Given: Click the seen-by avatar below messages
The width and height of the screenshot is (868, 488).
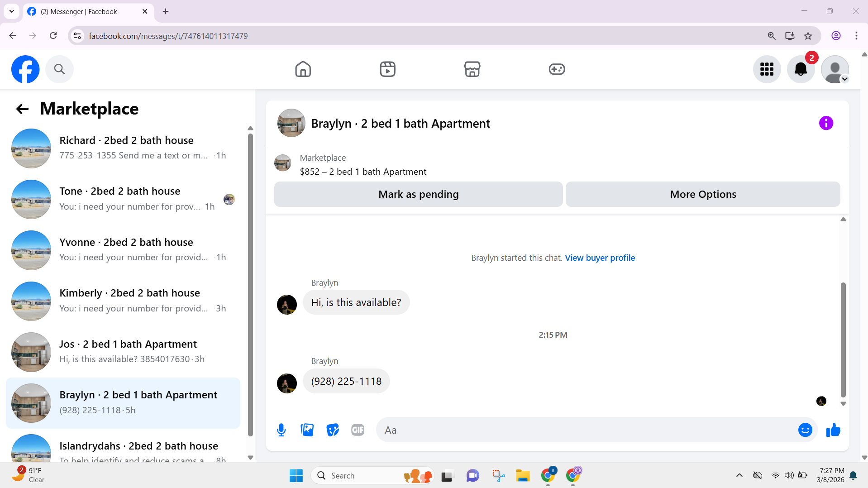Looking at the screenshot, I should pyautogui.click(x=821, y=401).
